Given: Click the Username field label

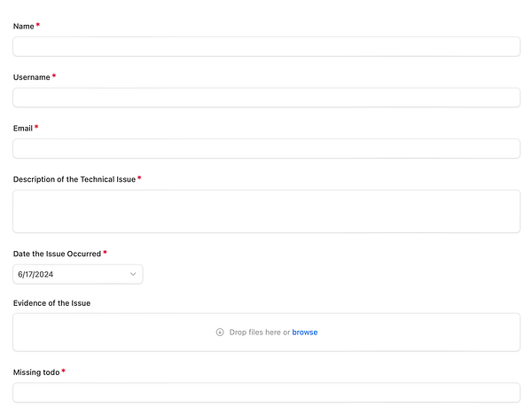Looking at the screenshot, I should [x=31, y=77].
